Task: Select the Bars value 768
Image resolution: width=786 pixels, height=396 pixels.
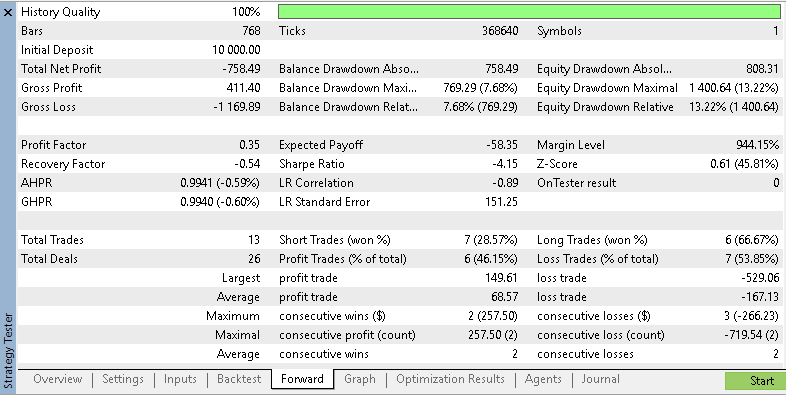Action: [251, 31]
